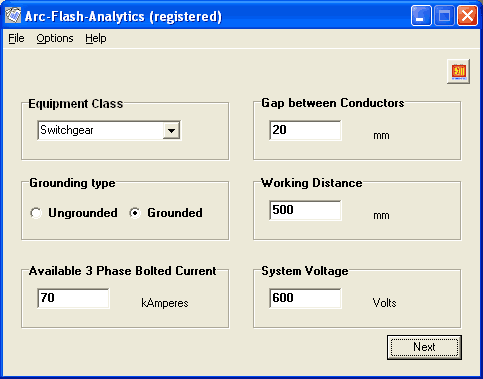Close the Arc-Flash-Analytics window
The height and width of the screenshot is (379, 483).
pos(467,16)
